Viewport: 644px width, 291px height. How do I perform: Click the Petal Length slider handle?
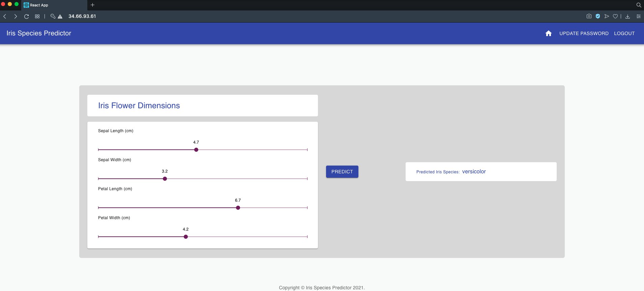click(x=238, y=208)
